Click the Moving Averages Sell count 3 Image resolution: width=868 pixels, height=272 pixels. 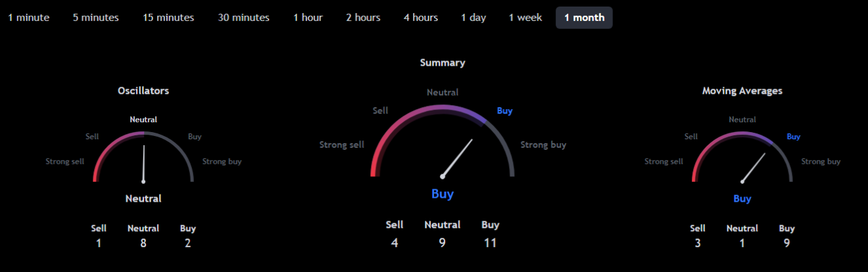point(698,242)
